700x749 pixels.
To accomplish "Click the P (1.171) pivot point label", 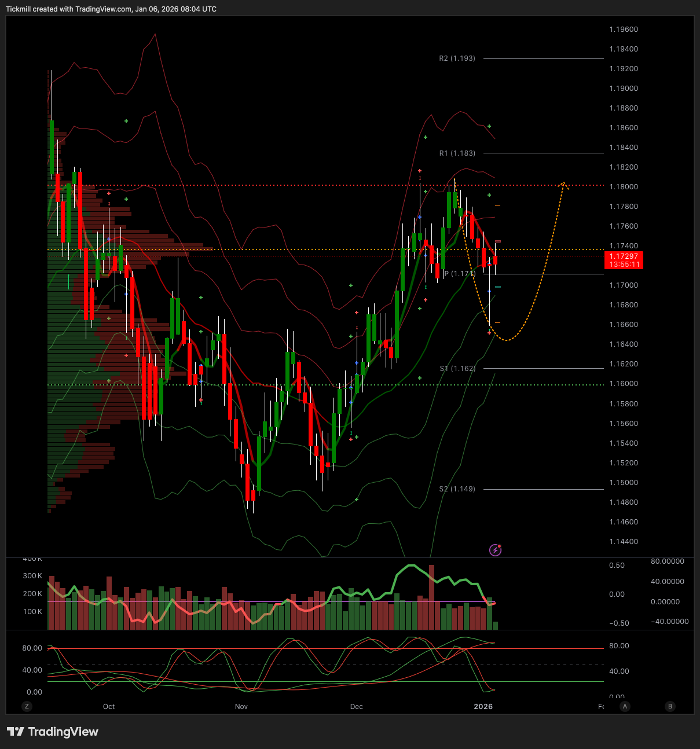I will click(459, 274).
